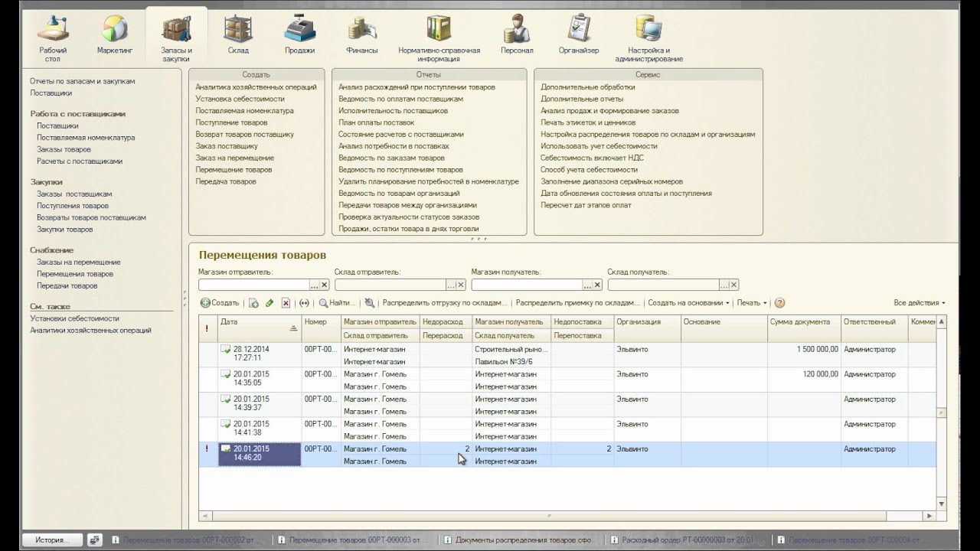Clear the Склад отправитель filter field
Viewport: 980px width, 551px height.
coord(461,285)
